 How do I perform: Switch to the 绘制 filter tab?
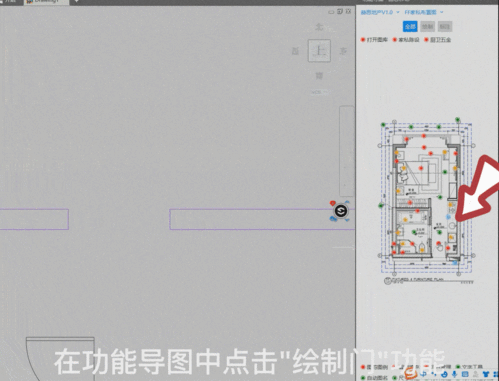coord(427,27)
